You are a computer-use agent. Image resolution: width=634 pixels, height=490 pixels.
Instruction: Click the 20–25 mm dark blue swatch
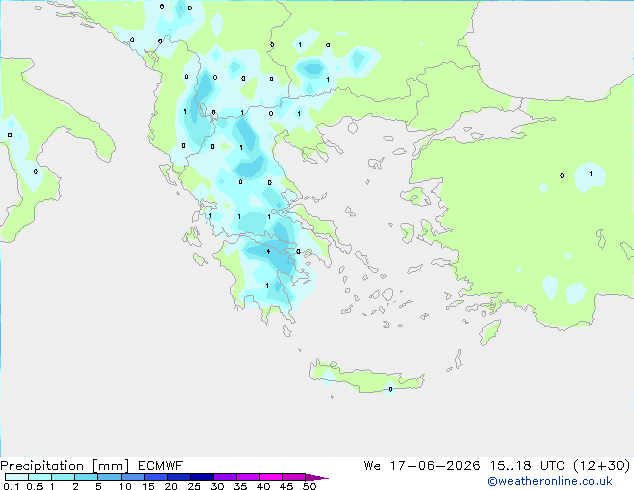tap(179, 477)
